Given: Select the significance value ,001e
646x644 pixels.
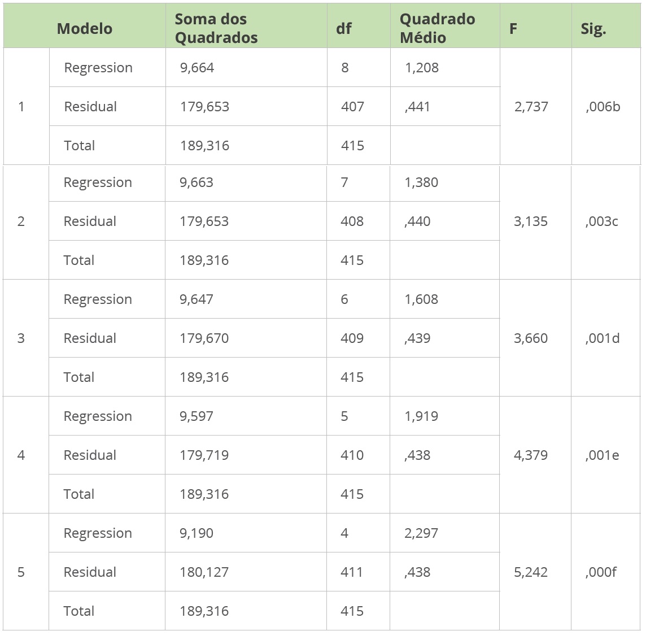Looking at the screenshot, I should pyautogui.click(x=602, y=455).
